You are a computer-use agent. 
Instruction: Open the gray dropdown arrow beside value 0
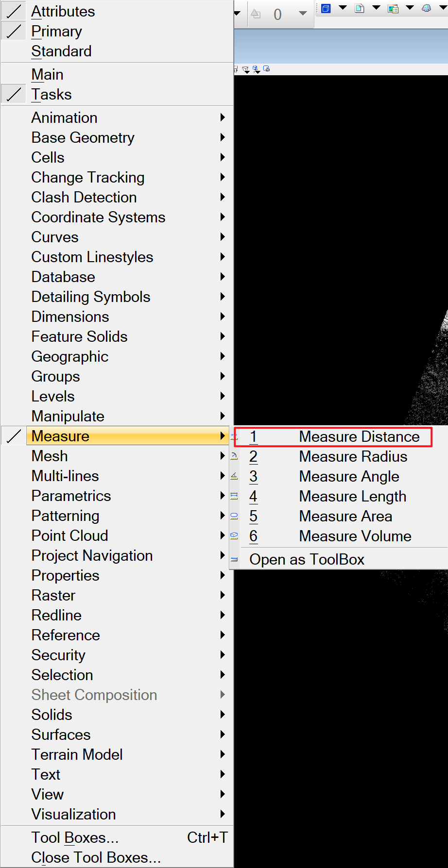pos(303,14)
